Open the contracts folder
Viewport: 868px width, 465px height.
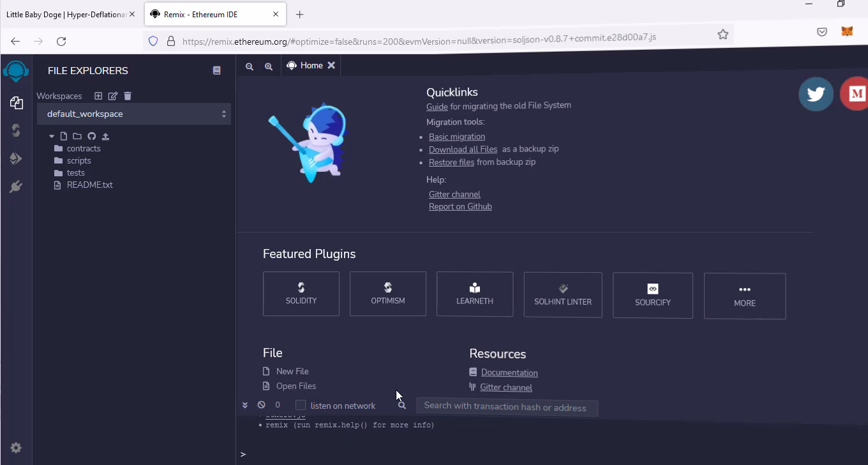pos(83,148)
